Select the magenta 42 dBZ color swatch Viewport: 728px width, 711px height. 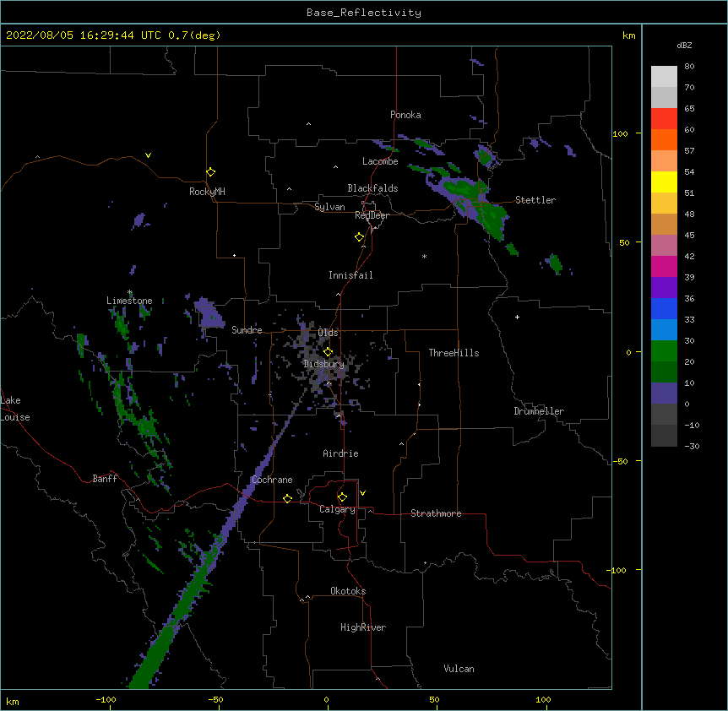point(664,266)
